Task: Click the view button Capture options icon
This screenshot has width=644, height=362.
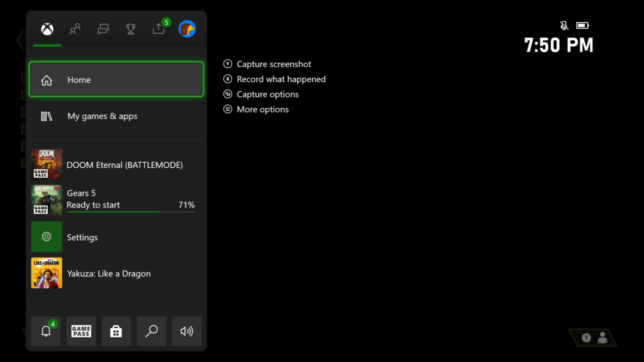Action: click(x=228, y=94)
